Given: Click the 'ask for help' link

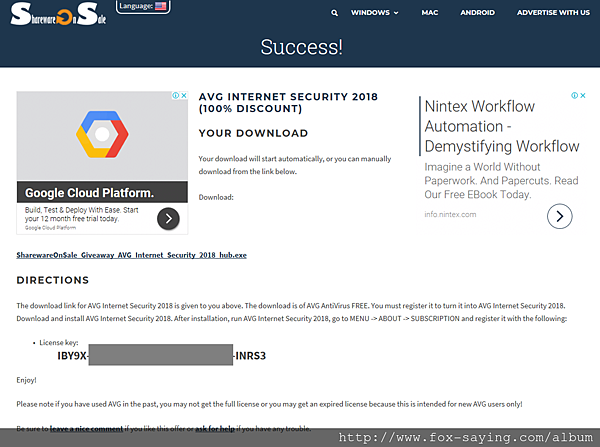Looking at the screenshot, I should coord(215,429).
